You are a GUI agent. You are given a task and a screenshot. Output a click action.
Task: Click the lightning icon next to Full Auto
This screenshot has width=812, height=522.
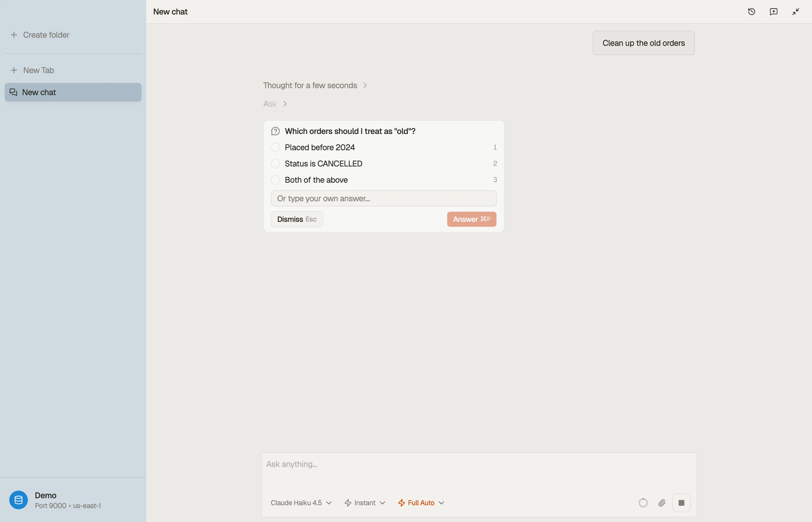pos(401,503)
